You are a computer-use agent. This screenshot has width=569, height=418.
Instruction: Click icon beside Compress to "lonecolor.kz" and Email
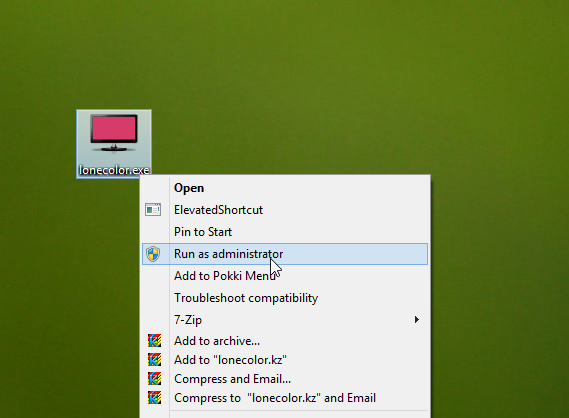[154, 397]
